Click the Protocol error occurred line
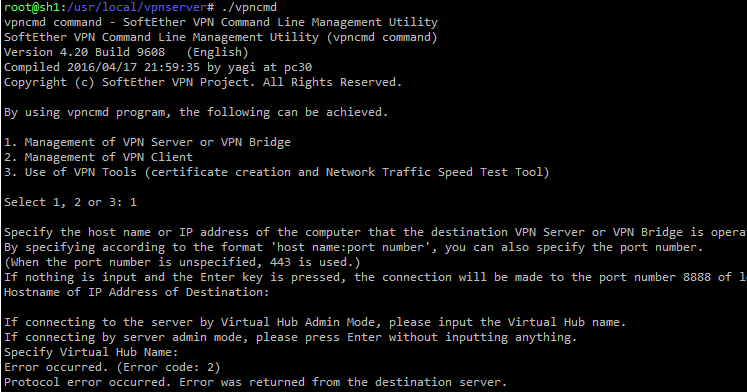The width and height of the screenshot is (747, 392). click(x=255, y=382)
